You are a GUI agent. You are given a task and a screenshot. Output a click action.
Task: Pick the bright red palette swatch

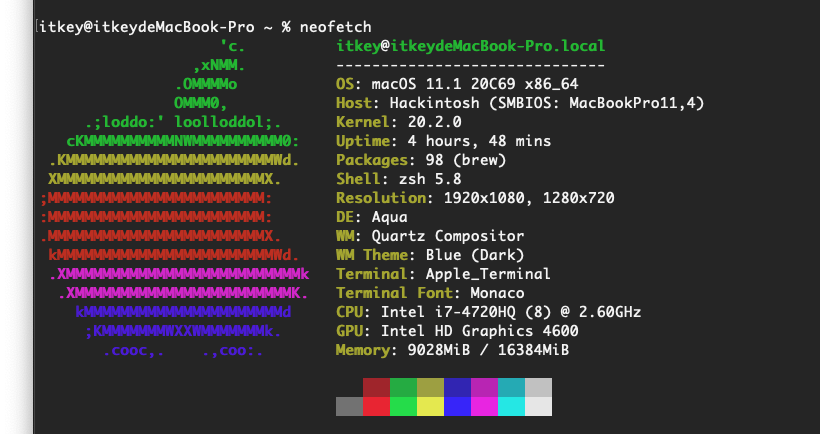point(377,406)
